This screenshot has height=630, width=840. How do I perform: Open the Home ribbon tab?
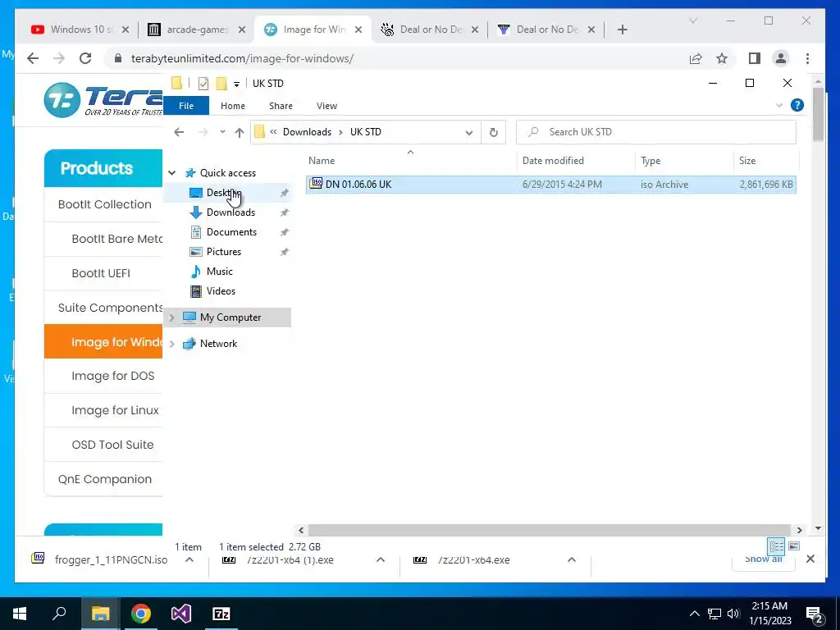(232, 106)
